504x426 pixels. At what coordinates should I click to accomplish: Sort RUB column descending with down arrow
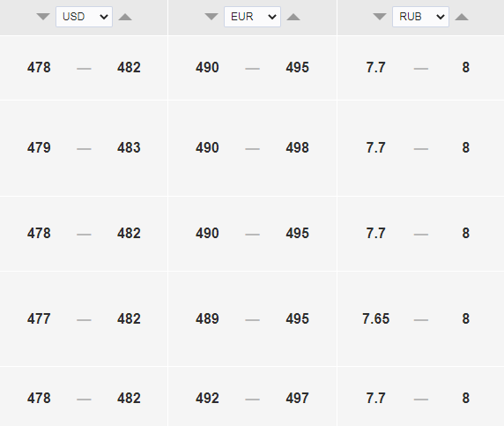click(x=380, y=17)
